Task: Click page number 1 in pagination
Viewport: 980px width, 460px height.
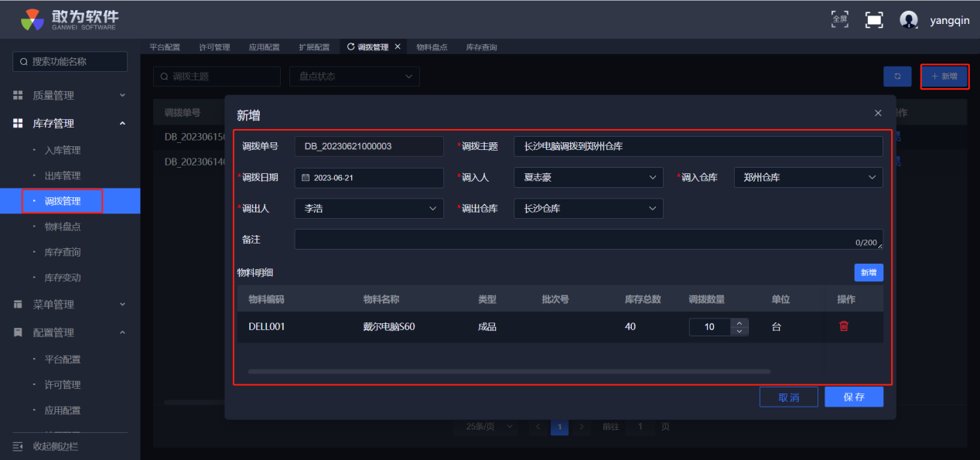Action: [x=559, y=427]
